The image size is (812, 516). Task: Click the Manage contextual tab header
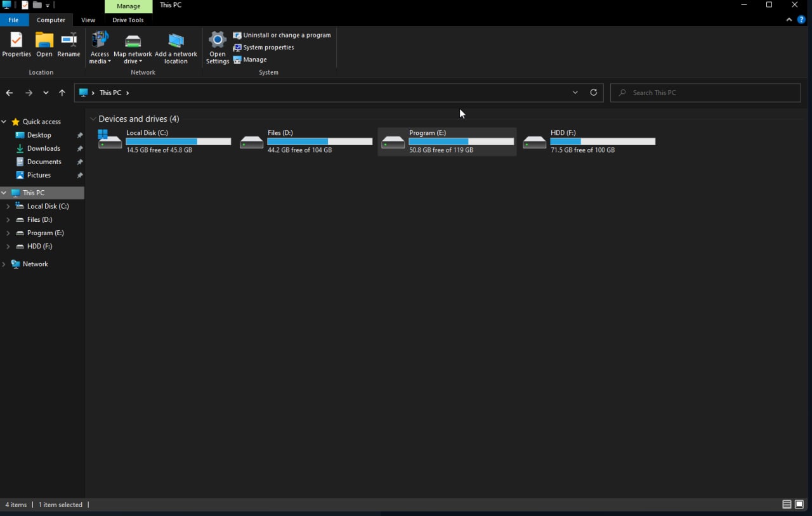[x=128, y=6]
